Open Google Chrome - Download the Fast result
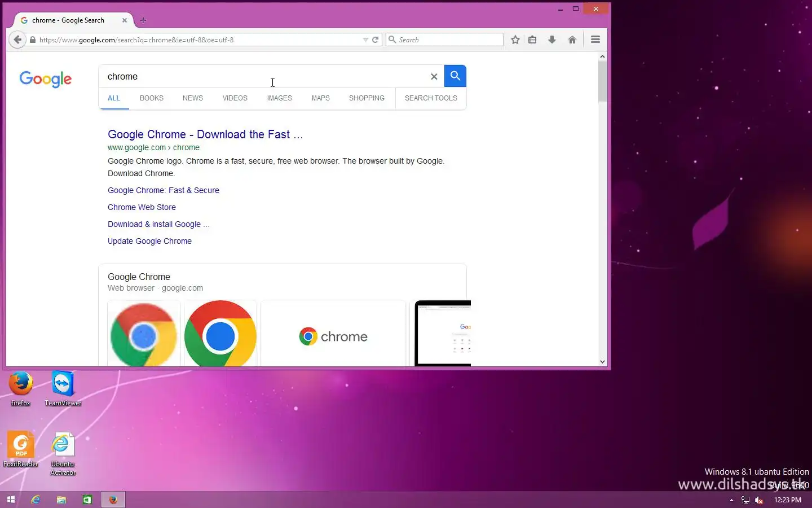This screenshot has height=508, width=812. pos(205,134)
